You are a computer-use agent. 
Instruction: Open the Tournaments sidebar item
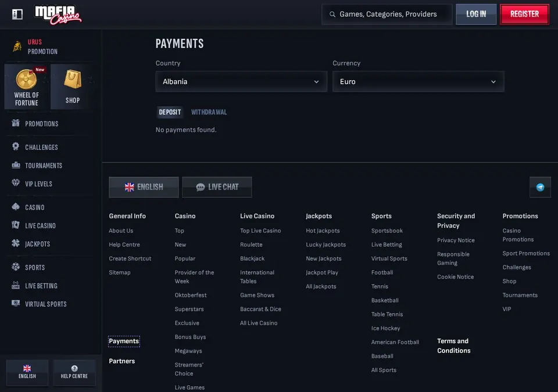point(37,166)
